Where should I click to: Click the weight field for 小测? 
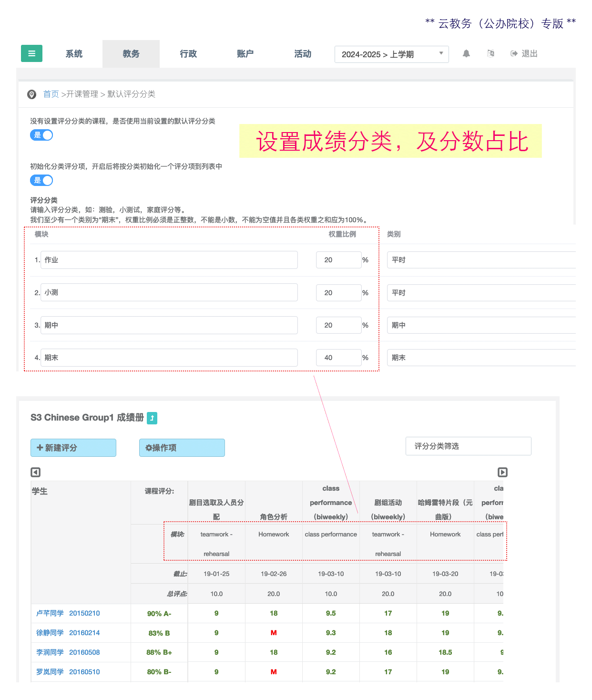click(339, 293)
